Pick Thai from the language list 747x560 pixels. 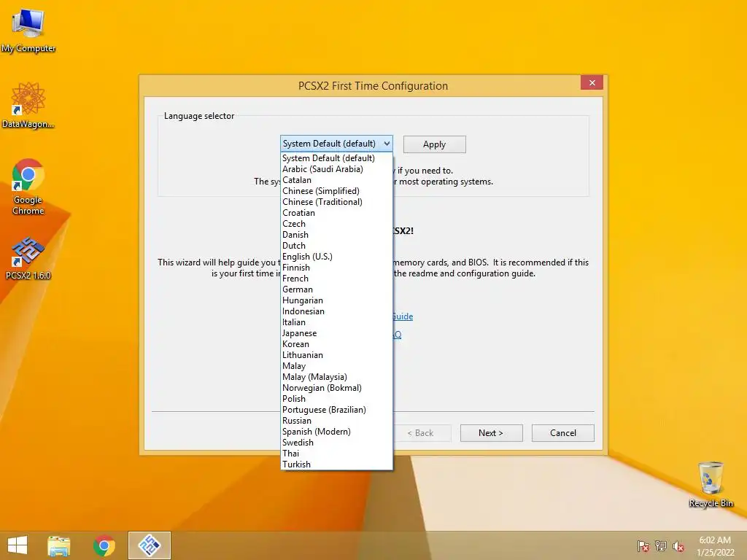coord(336,454)
